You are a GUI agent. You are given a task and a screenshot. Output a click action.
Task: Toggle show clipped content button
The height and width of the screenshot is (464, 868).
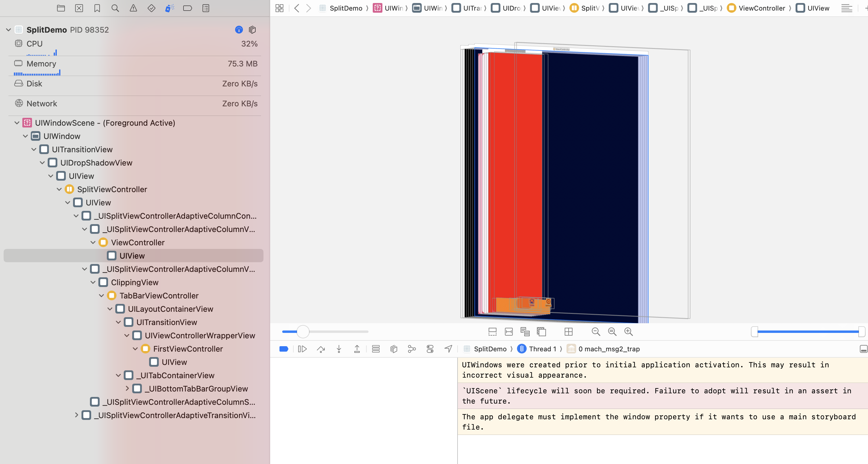493,332
